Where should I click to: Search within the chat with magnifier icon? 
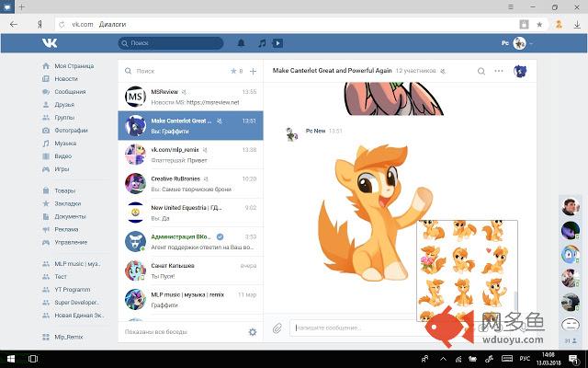point(481,71)
